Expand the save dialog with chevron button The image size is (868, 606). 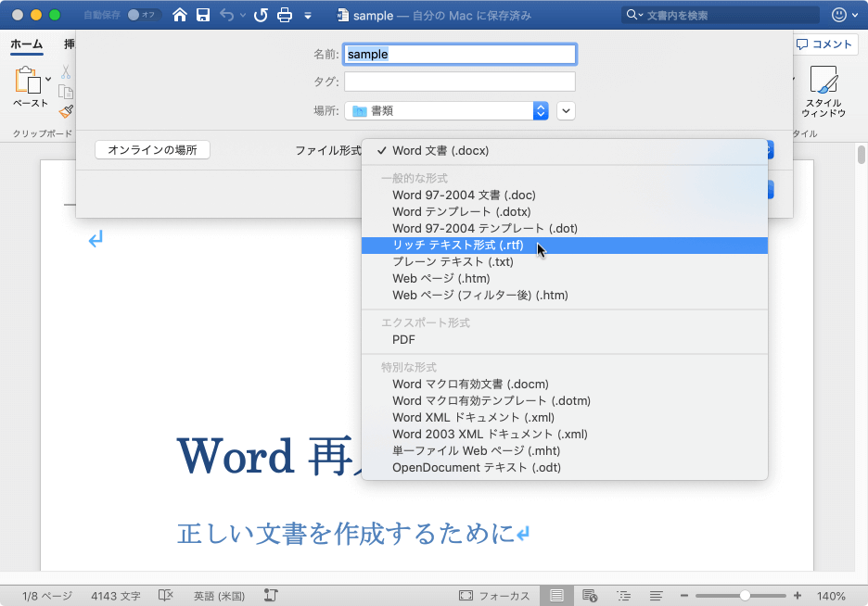(x=566, y=110)
